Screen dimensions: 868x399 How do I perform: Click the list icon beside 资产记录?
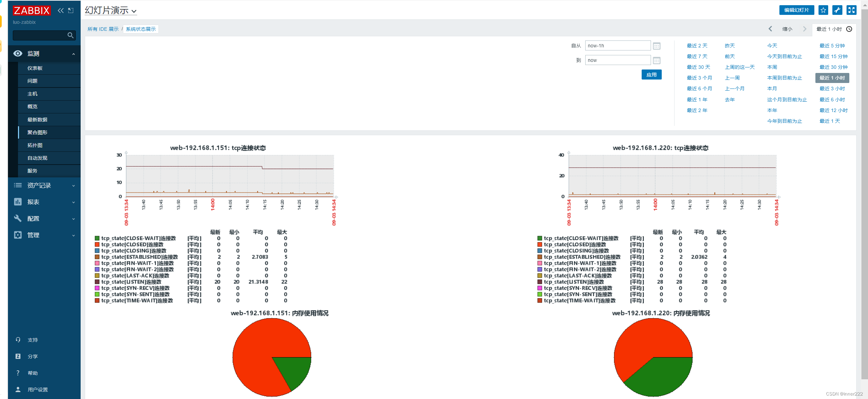(18, 185)
